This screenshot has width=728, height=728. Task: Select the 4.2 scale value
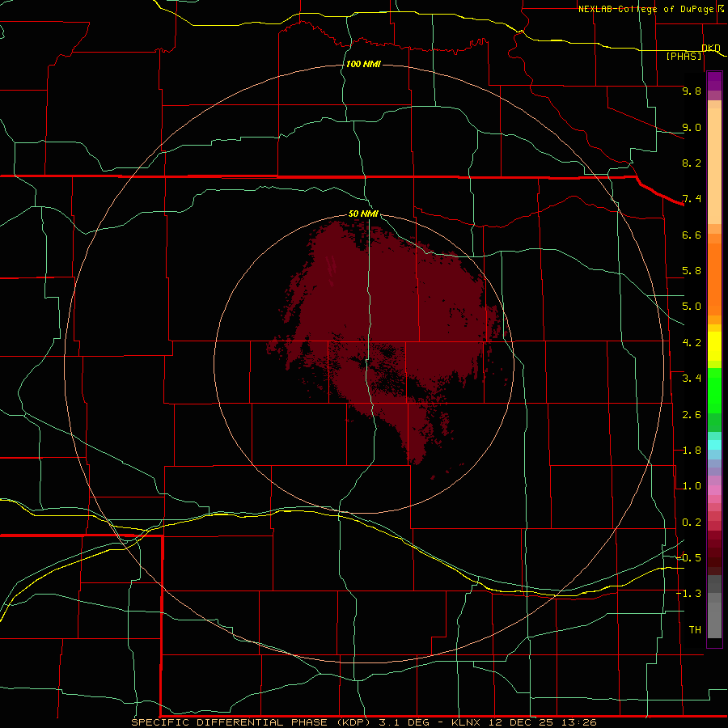(x=692, y=343)
